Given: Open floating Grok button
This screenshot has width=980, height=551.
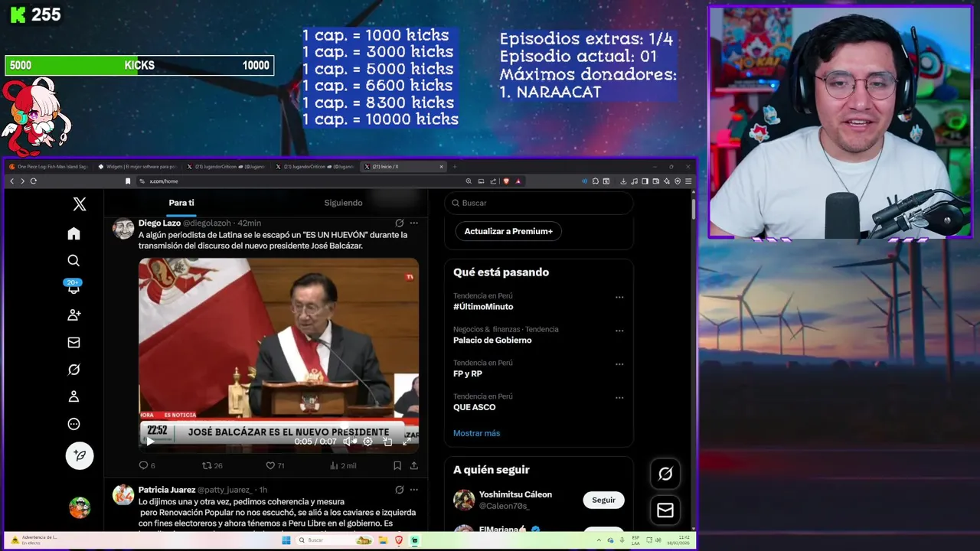Looking at the screenshot, I should [x=665, y=474].
